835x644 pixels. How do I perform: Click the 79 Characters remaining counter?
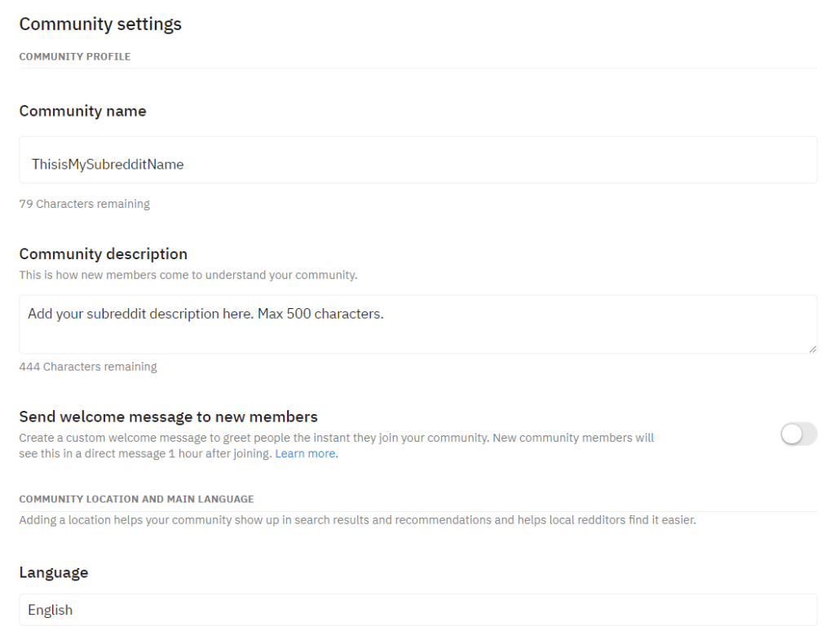(x=84, y=204)
